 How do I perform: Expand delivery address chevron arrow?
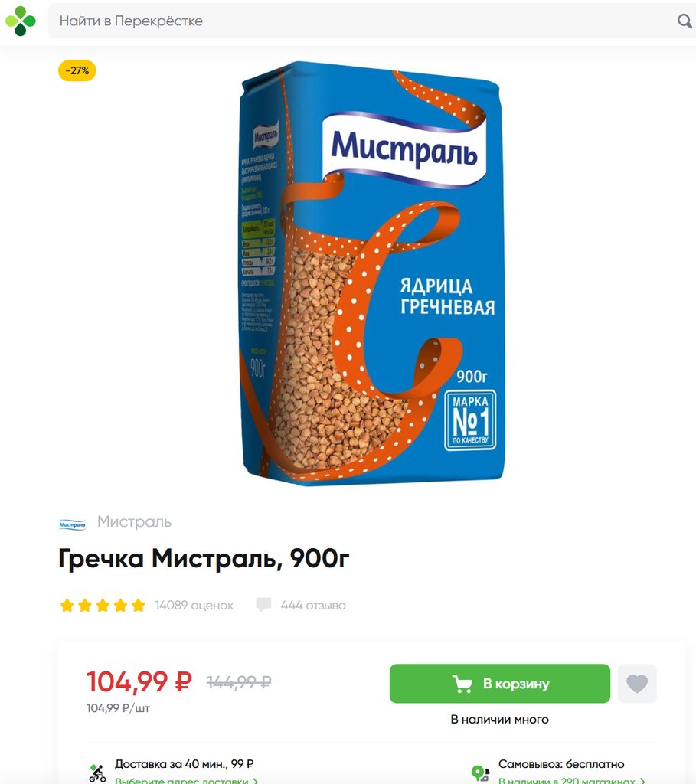[x=256, y=780]
